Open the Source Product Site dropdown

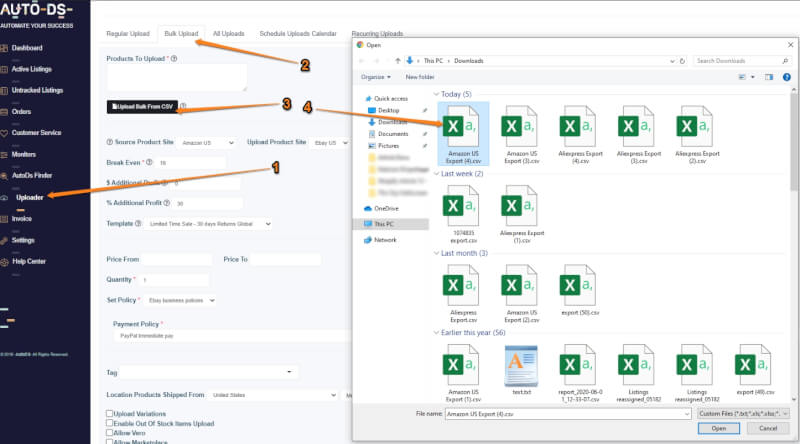pyautogui.click(x=208, y=143)
